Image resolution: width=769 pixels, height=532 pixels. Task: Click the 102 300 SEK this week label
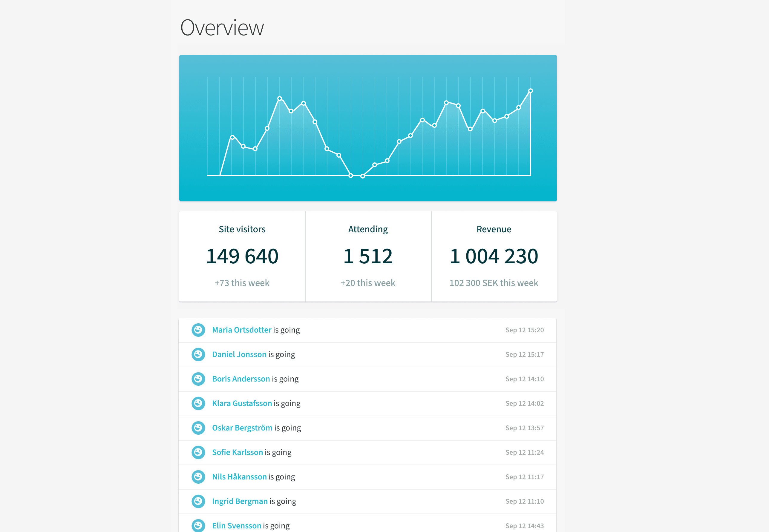point(494,283)
